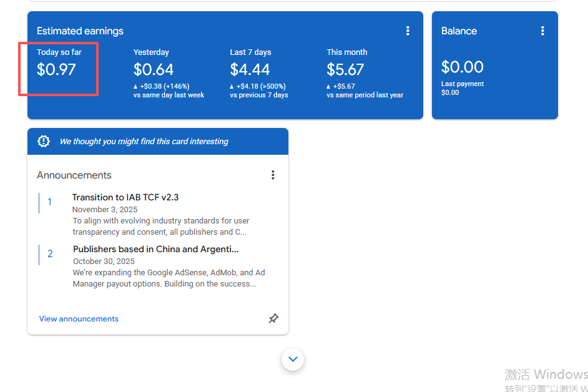Follow the View announcements link
Viewport: 588px width, 392px height.
[79, 319]
